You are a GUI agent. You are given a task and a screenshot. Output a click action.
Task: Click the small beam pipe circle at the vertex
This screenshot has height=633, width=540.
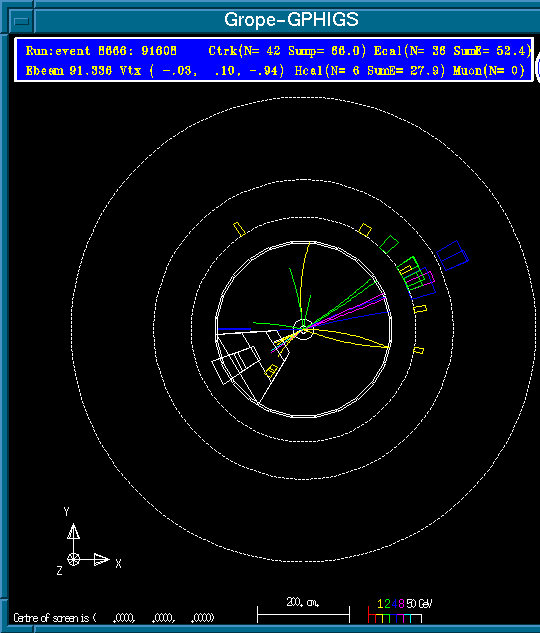(303, 329)
